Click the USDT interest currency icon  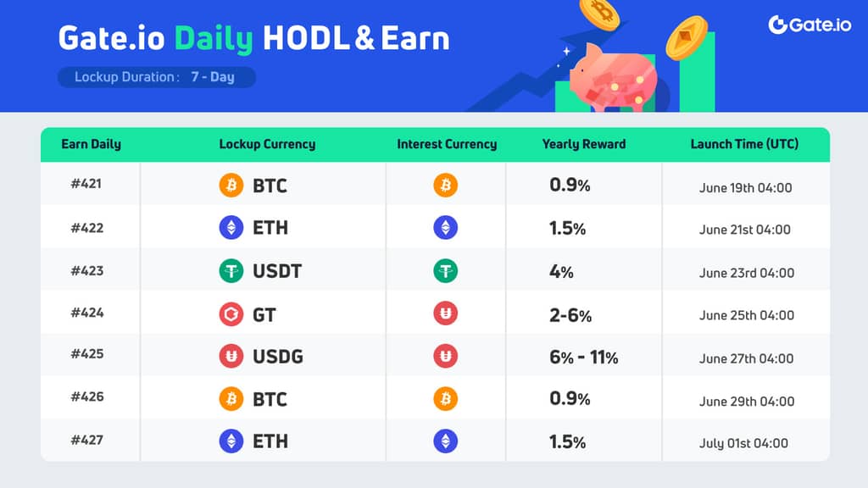(446, 271)
